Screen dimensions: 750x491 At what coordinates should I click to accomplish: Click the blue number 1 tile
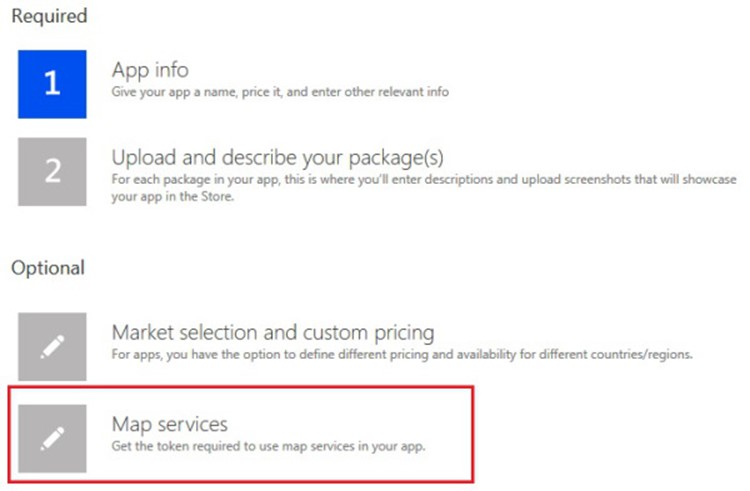click(x=52, y=84)
